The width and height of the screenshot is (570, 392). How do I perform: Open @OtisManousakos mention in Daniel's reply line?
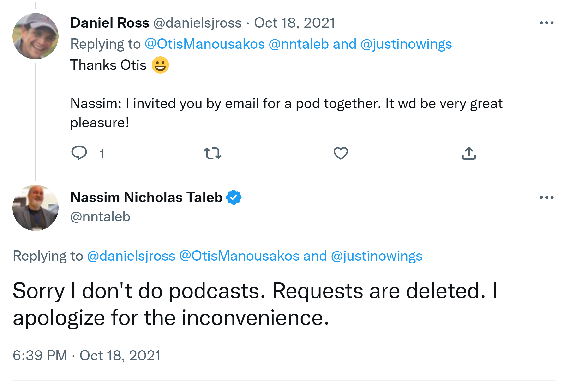pos(205,44)
